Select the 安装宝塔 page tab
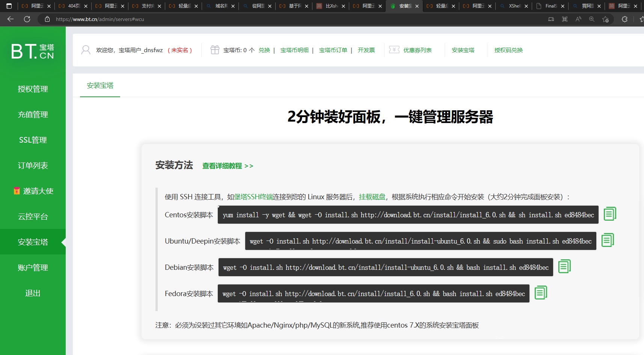Screen dimensions: 644x355 pyautogui.click(x=100, y=86)
